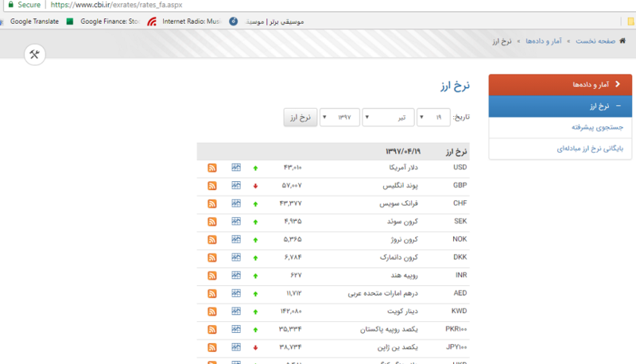Go to صفحه نخست breadcrumb link

(x=595, y=41)
